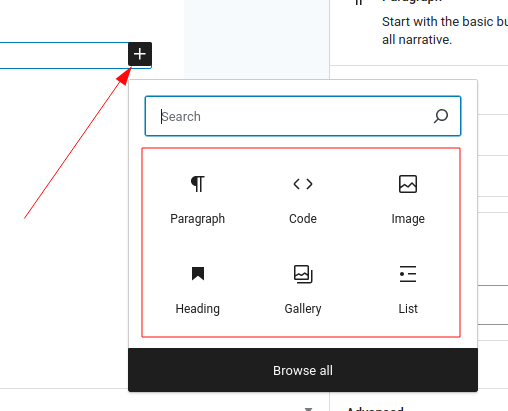Click the "Gallery" text label
Viewport: 508px width, 411px height.
tap(303, 309)
